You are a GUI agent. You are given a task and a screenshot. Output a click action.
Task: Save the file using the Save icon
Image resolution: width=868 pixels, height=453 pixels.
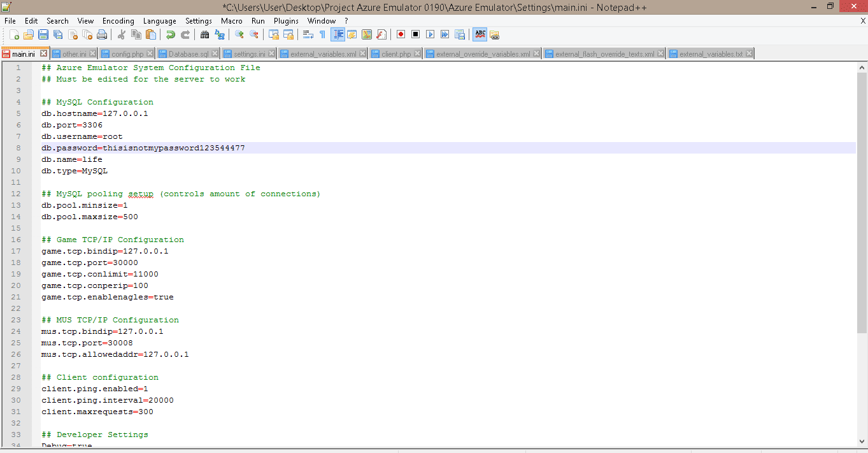click(x=43, y=34)
